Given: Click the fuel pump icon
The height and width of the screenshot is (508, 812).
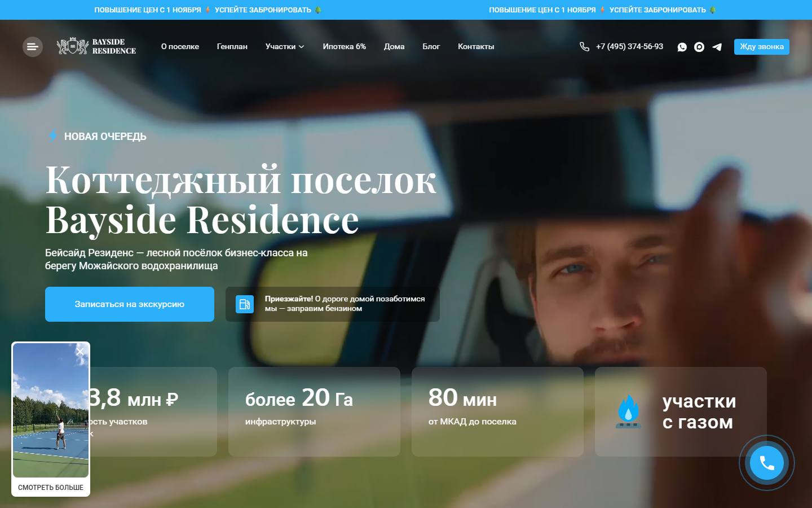Looking at the screenshot, I should (x=245, y=304).
